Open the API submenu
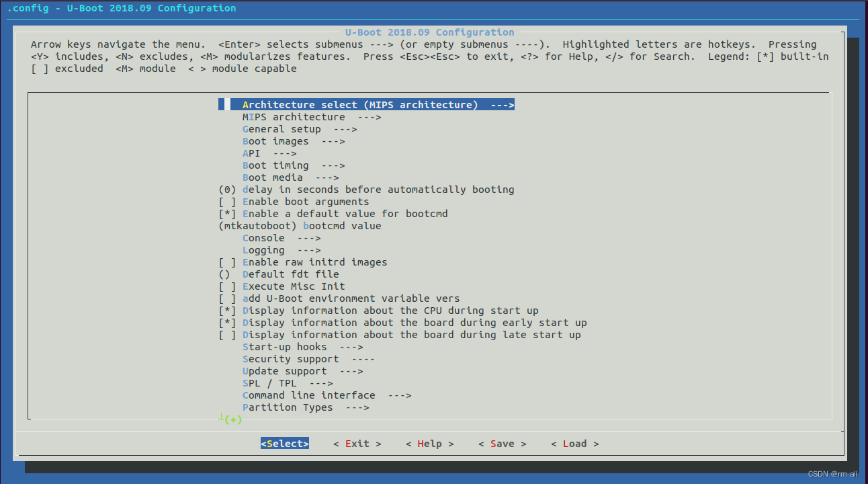The height and width of the screenshot is (484, 868). [269, 153]
